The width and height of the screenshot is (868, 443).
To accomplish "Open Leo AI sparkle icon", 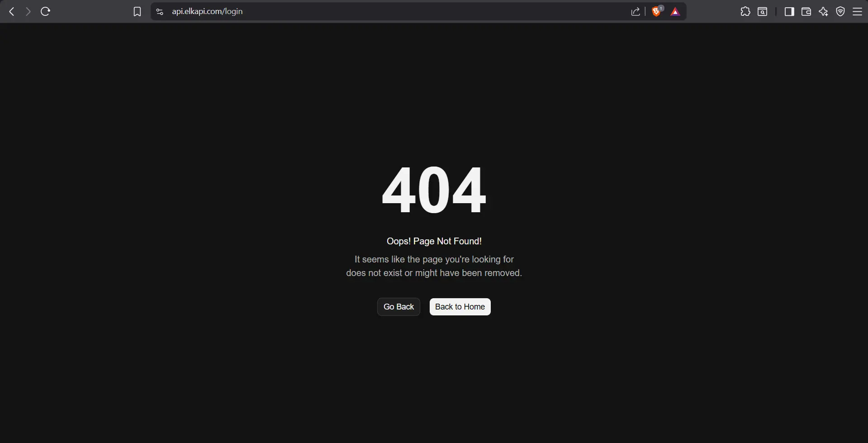I will [823, 12].
